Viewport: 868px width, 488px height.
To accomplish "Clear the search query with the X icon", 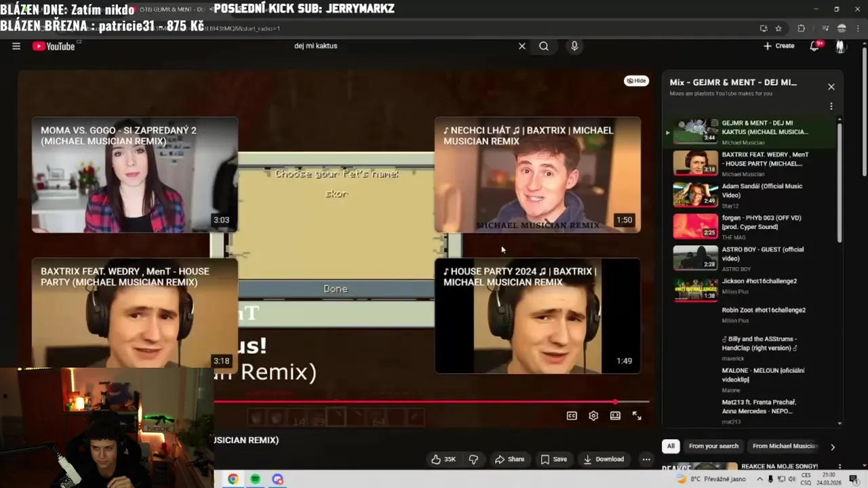I will click(522, 46).
